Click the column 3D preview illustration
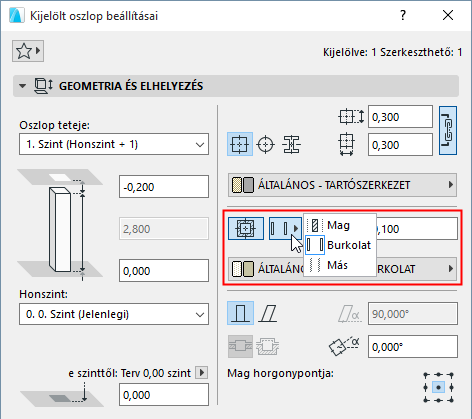 [60, 225]
